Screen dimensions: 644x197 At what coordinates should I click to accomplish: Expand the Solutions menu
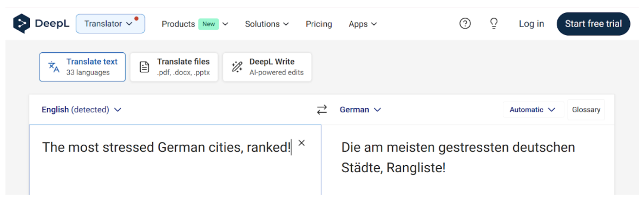[267, 24]
